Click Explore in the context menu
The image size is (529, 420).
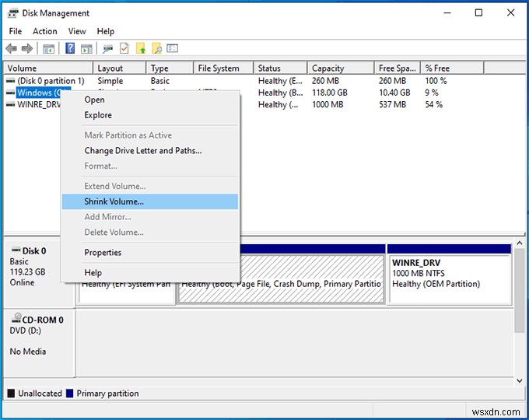point(98,115)
